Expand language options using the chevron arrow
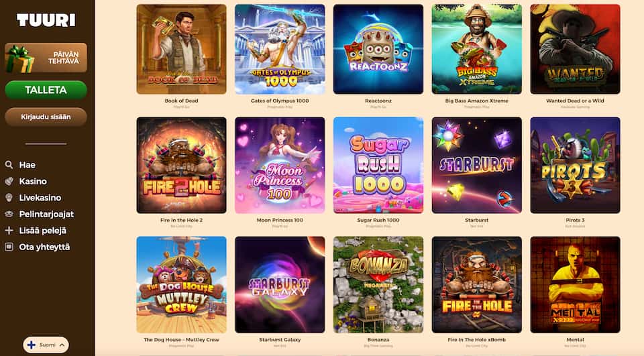 [x=62, y=345]
